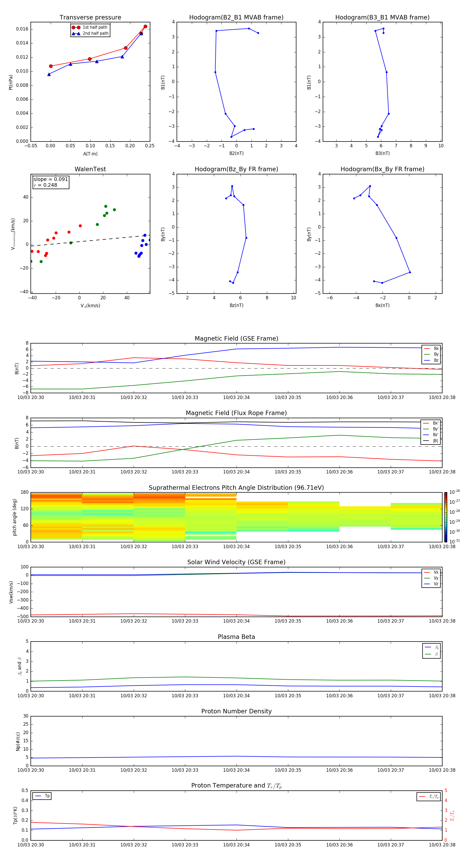Select βp entry in Plasma Beta legend

point(431,647)
